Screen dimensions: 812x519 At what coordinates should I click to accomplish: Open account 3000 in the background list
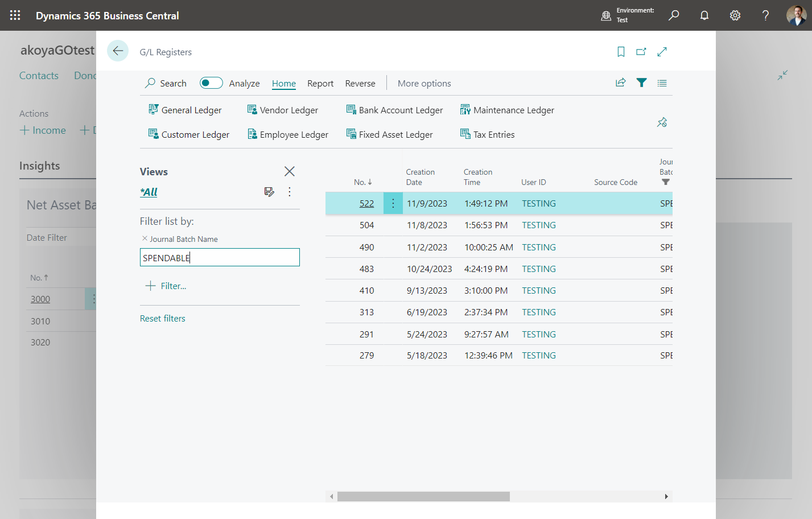[40, 299]
